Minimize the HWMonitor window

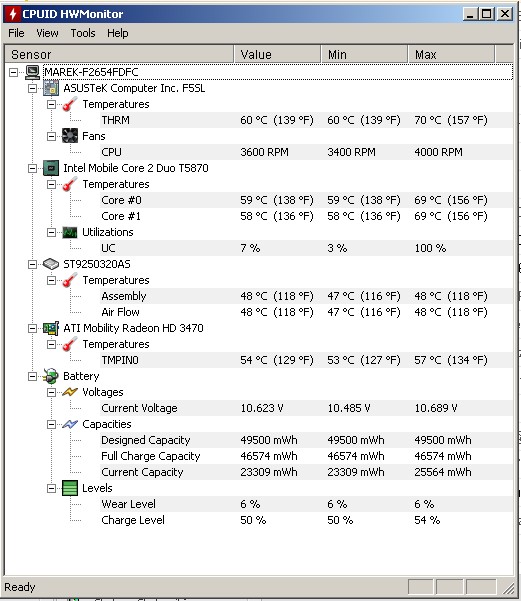pyautogui.click(x=470, y=14)
